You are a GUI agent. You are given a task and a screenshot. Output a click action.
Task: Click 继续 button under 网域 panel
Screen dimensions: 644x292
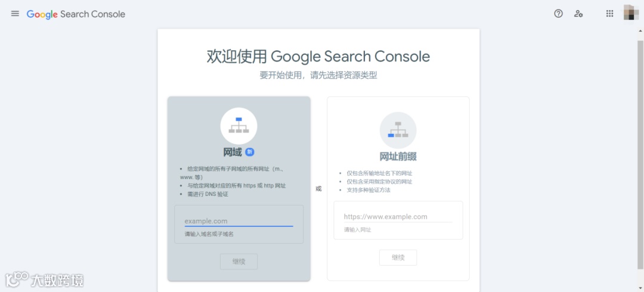[x=239, y=262]
